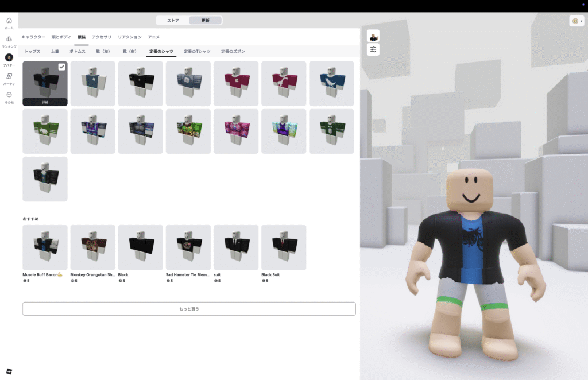588x380 pixels.
Task: Click the Roblox logo in bottom-left corner
Action: pyautogui.click(x=9, y=371)
